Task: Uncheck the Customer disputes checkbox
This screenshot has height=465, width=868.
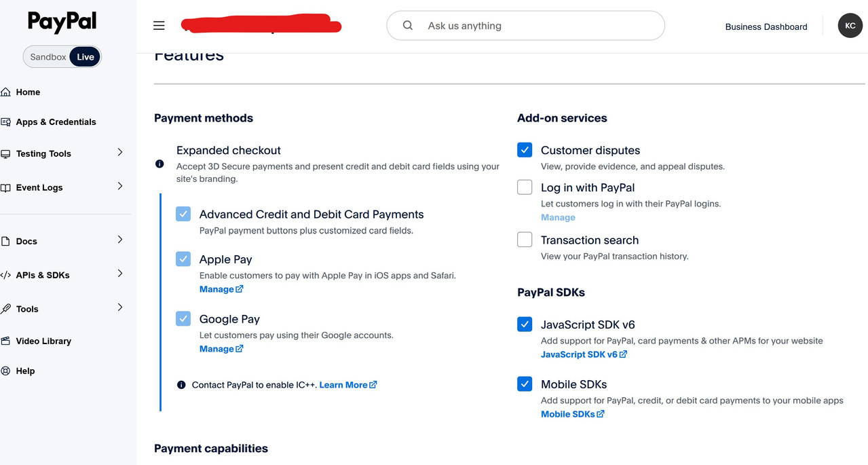Action: (x=525, y=150)
